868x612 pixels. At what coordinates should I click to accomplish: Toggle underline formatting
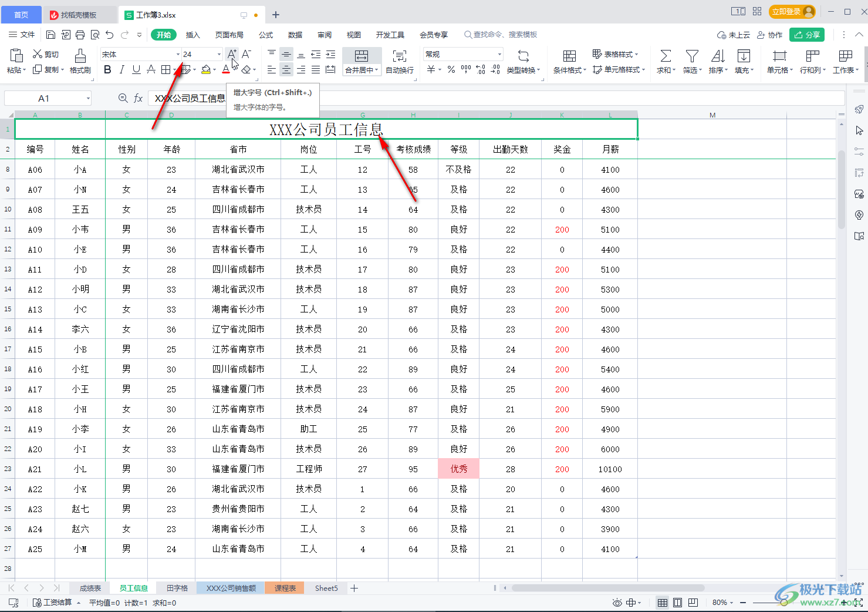pyautogui.click(x=136, y=70)
